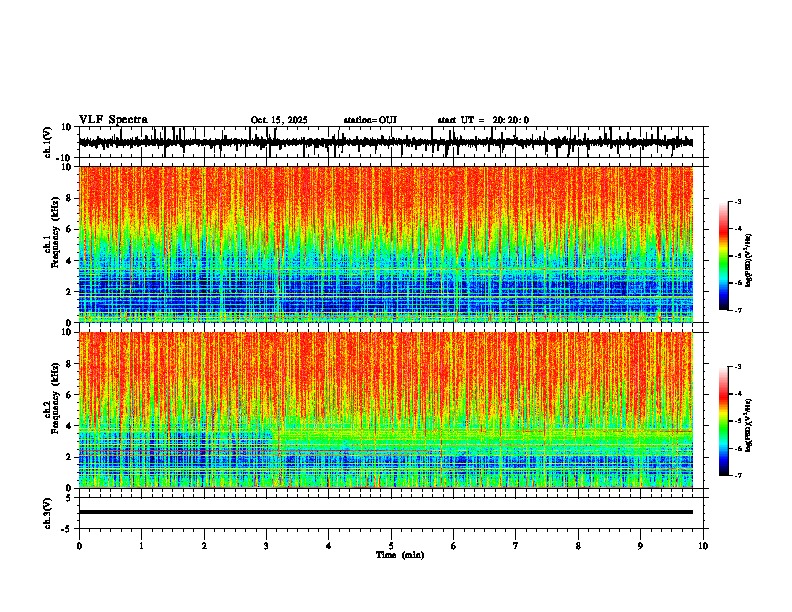
Task: Click the time axis tick label '5'
Action: coord(391,546)
